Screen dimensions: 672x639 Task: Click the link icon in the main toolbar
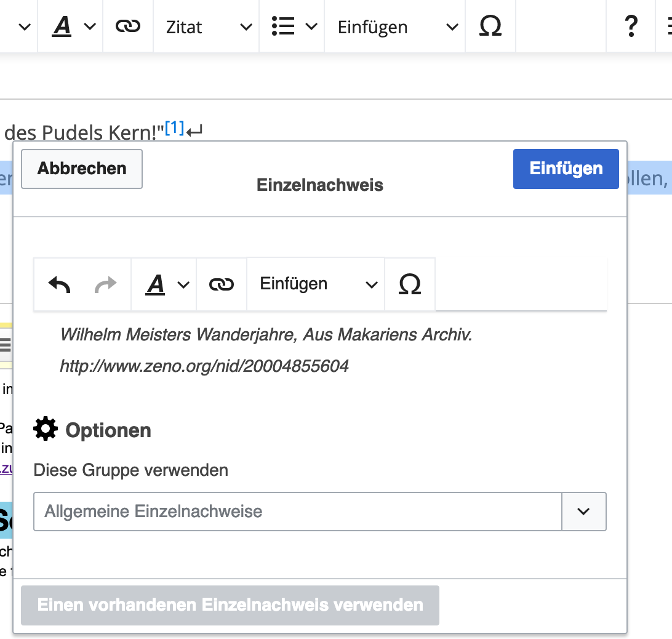[128, 26]
